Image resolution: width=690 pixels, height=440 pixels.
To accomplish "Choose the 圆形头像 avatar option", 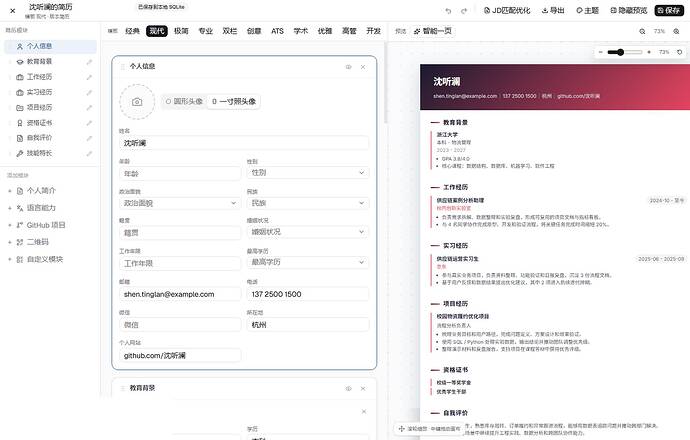I will (x=184, y=101).
